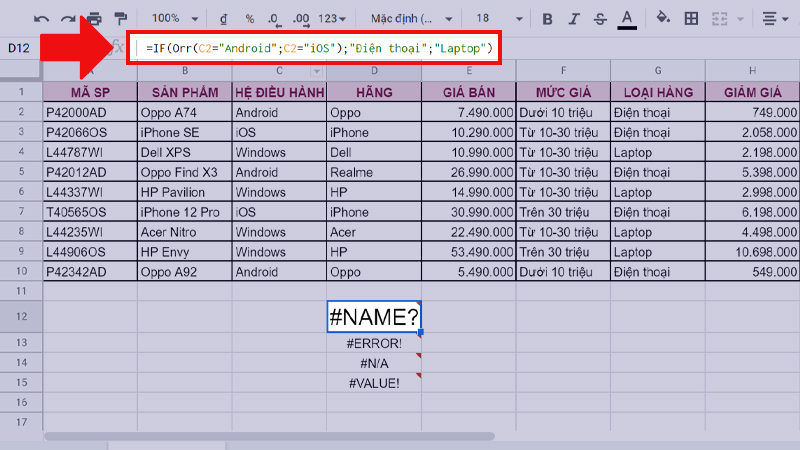Select the paint format roller tool
Screen dimensions: 800x450
121,19
